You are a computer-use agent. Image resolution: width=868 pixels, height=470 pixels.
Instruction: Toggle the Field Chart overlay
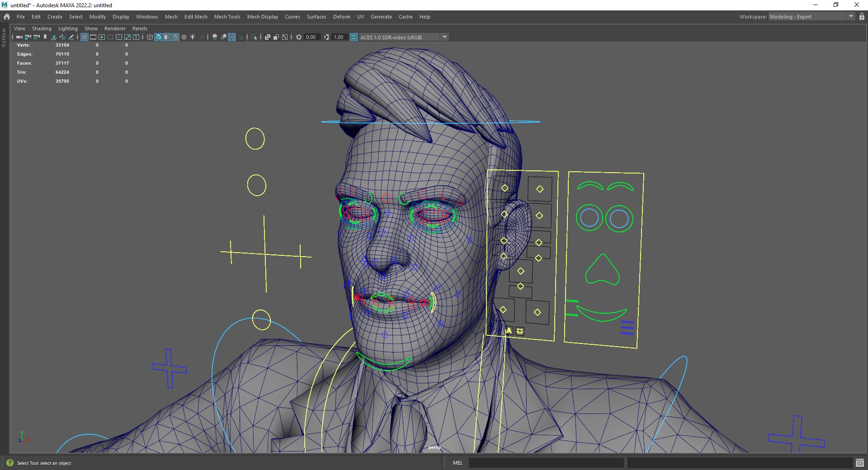click(x=119, y=37)
